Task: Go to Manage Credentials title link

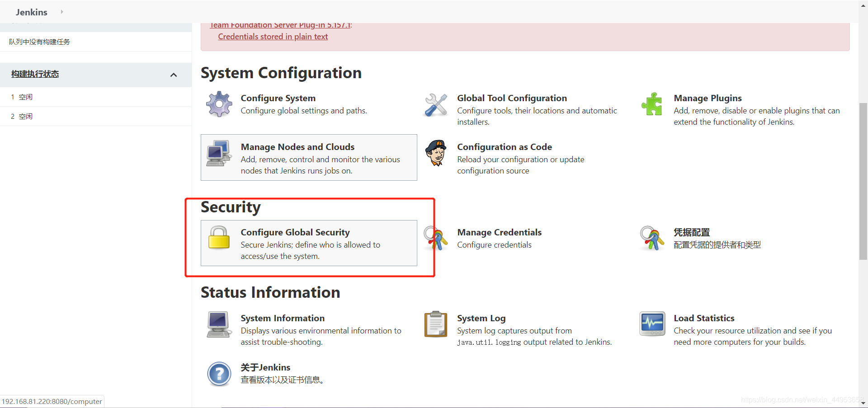Action: point(499,232)
